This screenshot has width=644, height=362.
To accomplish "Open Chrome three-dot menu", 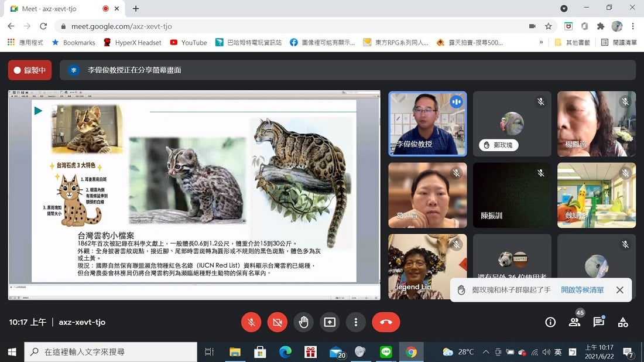I will point(633,26).
